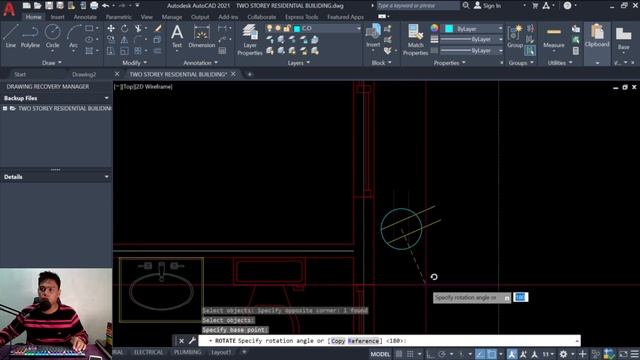This screenshot has height=360, width=640.
Task: Expand the Properties panel
Action: coord(449,63)
